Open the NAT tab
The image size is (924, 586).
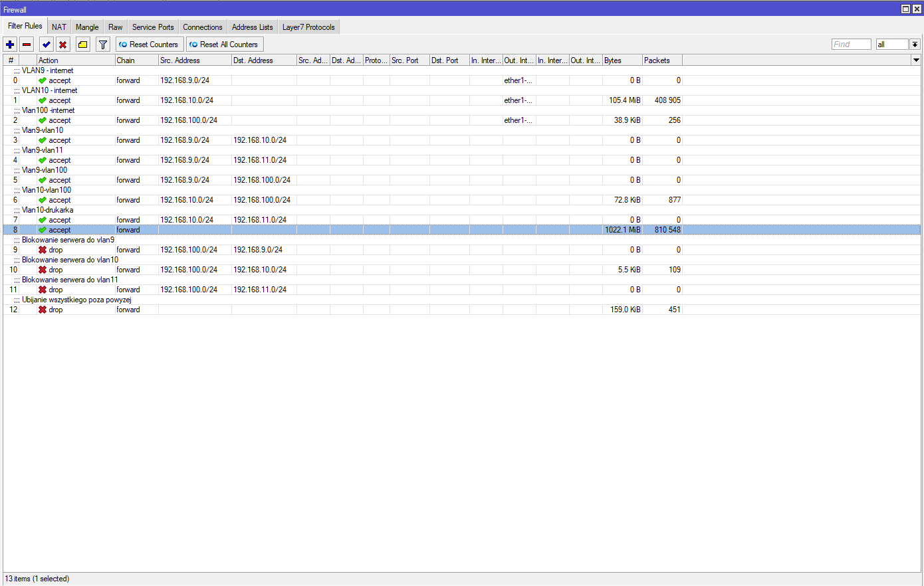[59, 27]
